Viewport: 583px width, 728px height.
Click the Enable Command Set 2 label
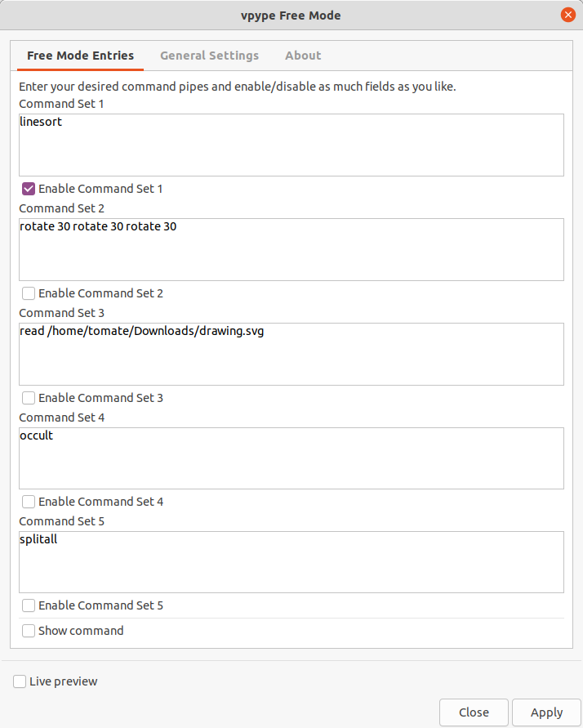[x=100, y=293]
